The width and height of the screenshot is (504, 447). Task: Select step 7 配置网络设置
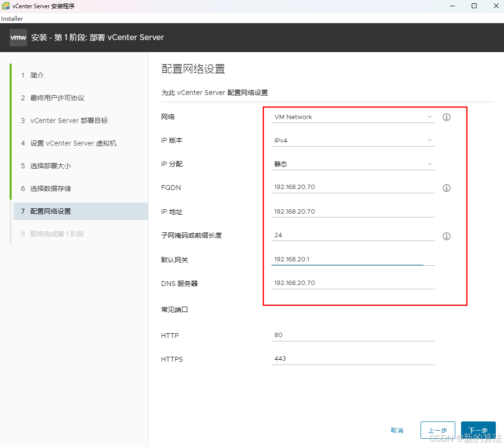coord(81,211)
